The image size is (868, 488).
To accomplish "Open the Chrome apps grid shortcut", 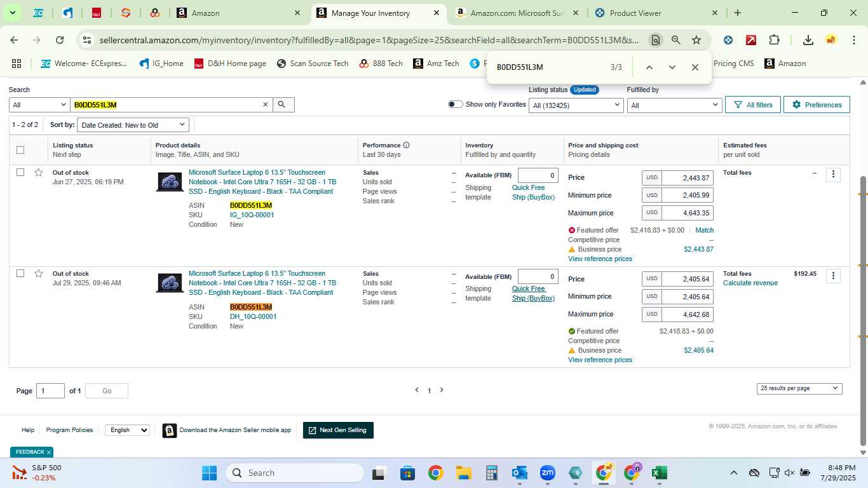I will (x=17, y=64).
